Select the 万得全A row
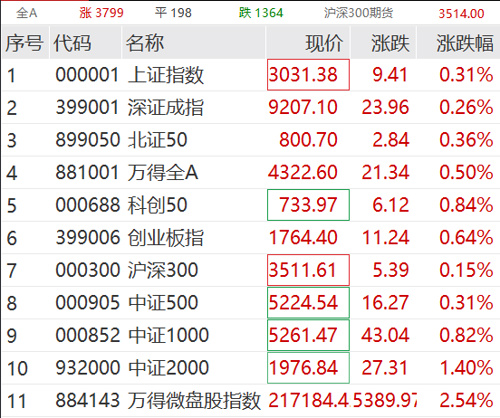The height and width of the screenshot is (418, 500). [251, 172]
